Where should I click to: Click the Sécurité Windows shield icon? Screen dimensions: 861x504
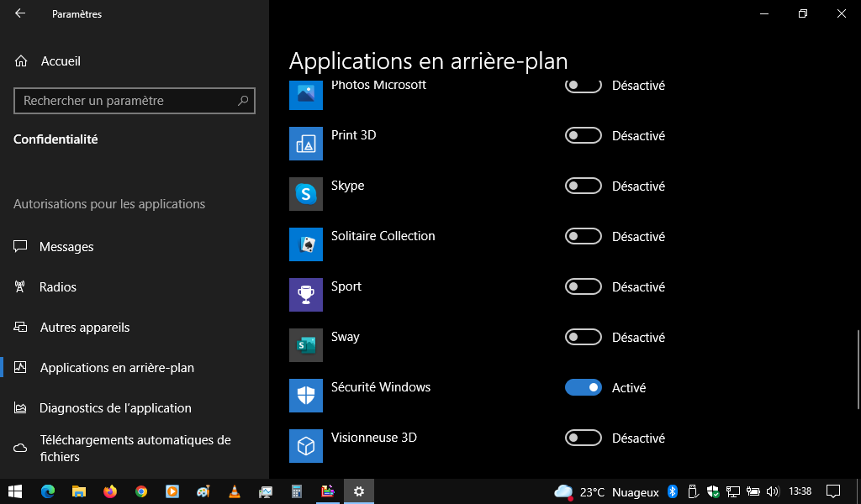(x=305, y=396)
